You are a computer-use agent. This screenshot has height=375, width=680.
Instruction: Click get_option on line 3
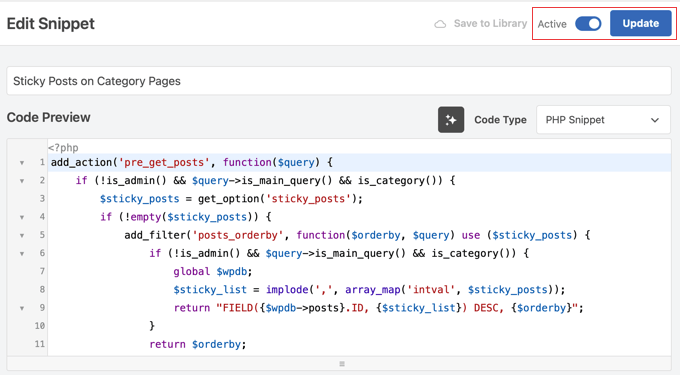229,199
